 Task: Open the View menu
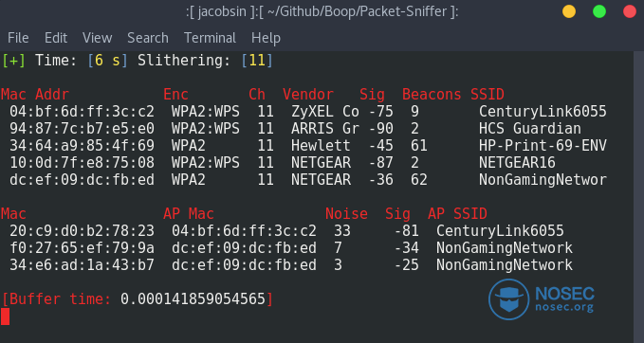pyautogui.click(x=98, y=38)
